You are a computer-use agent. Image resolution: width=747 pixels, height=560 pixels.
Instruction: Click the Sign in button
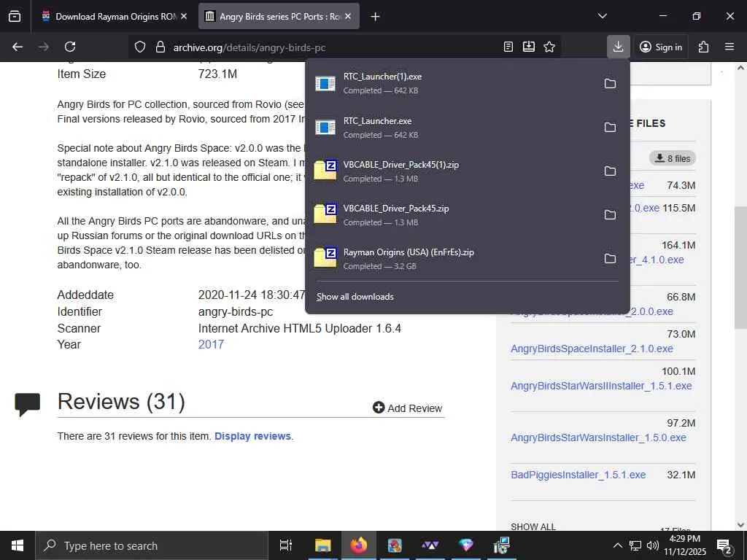point(661,47)
